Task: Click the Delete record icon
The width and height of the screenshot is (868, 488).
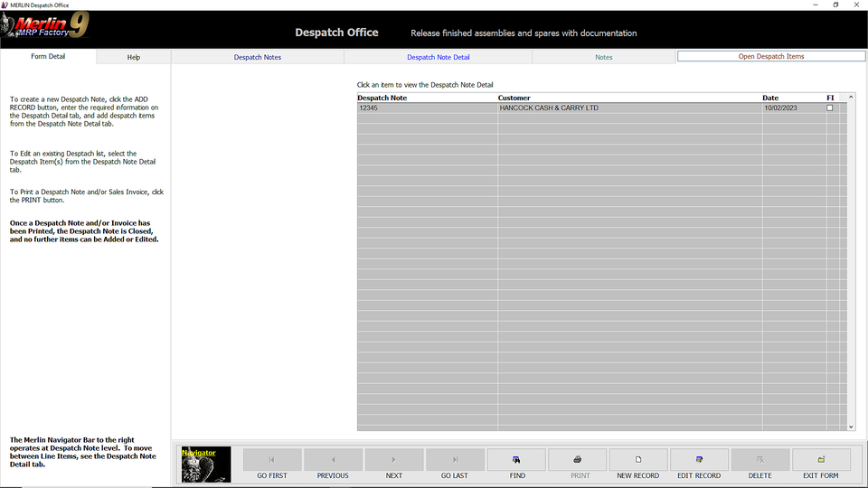Action: pos(759,460)
